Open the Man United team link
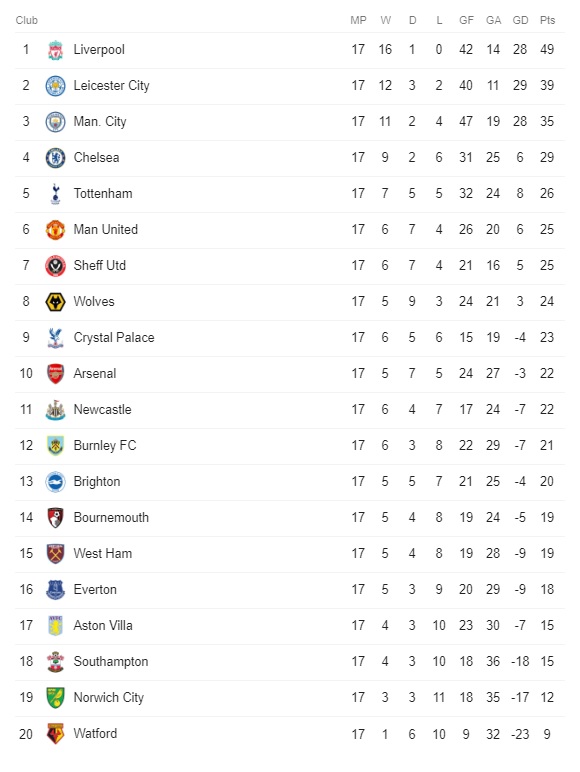Image resolution: width=580 pixels, height=772 pixels. (x=105, y=229)
